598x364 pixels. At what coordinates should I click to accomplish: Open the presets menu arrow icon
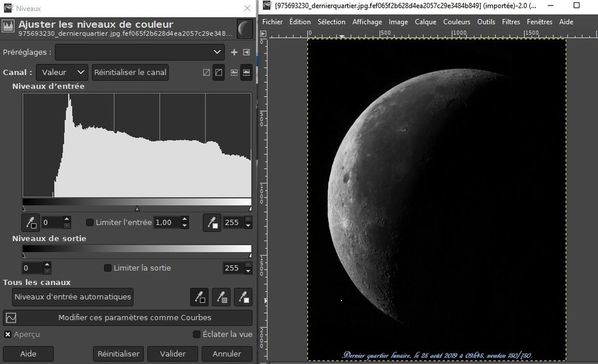click(x=246, y=53)
